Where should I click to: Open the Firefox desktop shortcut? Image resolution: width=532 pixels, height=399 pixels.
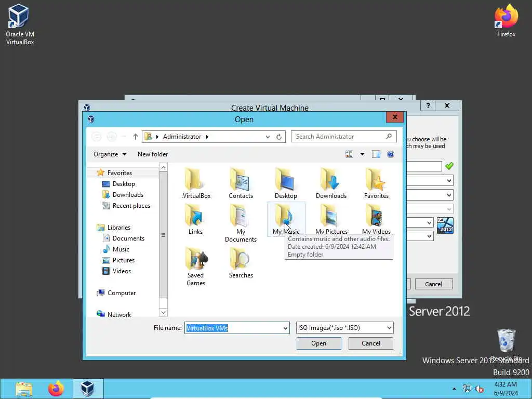(506, 20)
